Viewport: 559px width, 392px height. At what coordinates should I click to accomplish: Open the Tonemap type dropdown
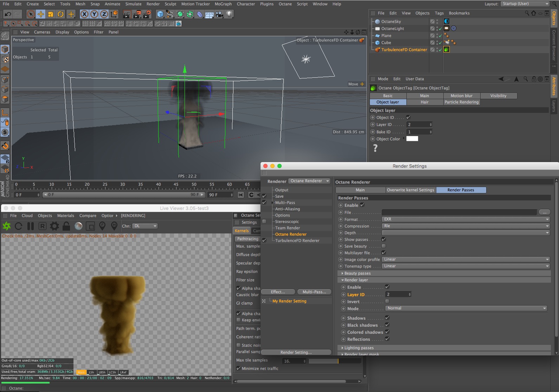click(466, 266)
